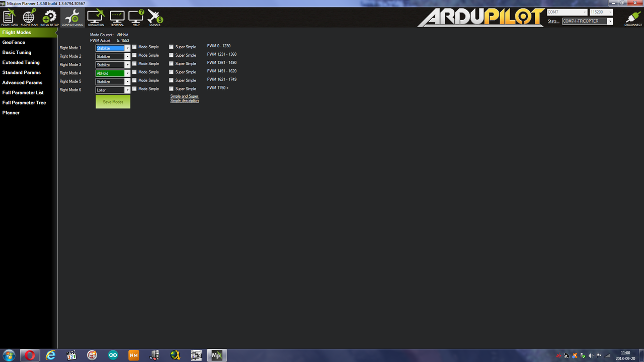The width and height of the screenshot is (644, 362).
Task: Enable Mode Simple for Flight Mode 1
Action: click(x=134, y=47)
